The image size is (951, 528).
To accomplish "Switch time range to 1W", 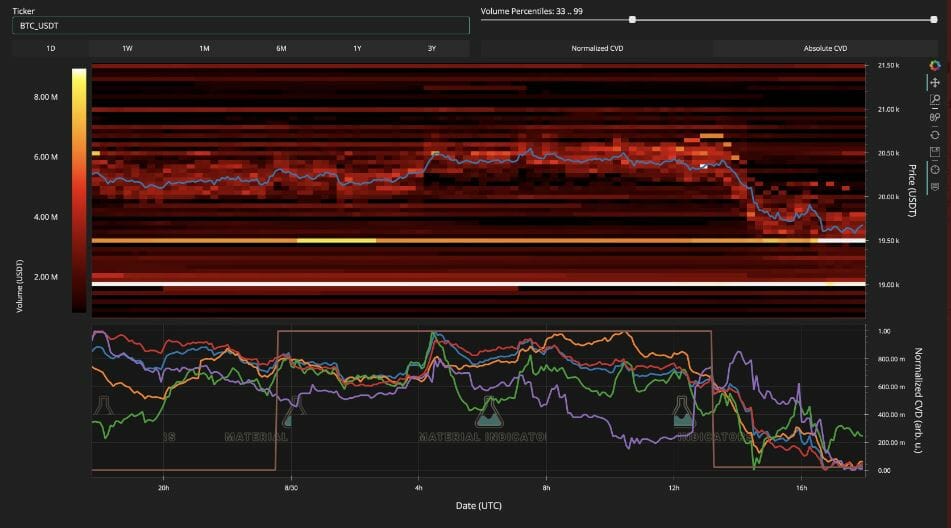I will pos(127,48).
